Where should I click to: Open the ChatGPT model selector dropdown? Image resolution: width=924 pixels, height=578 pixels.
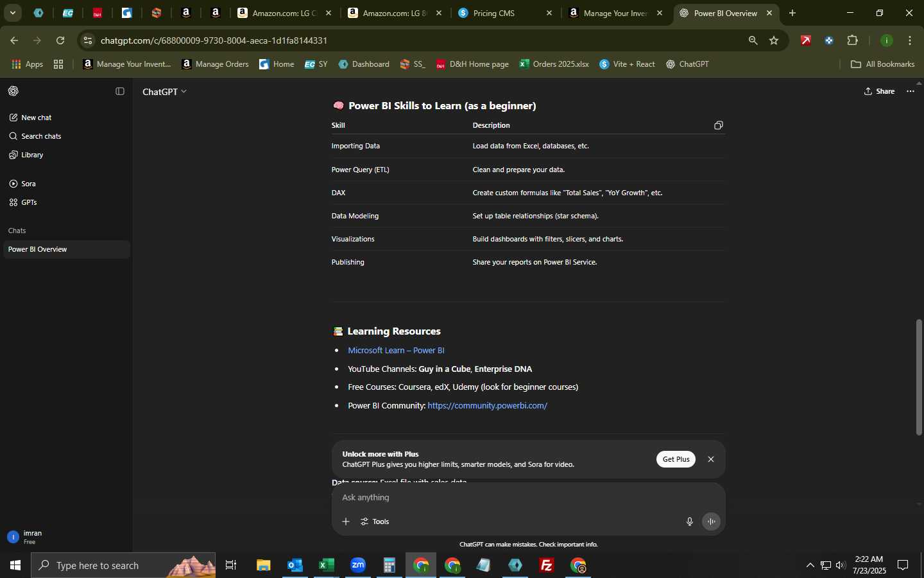(165, 92)
